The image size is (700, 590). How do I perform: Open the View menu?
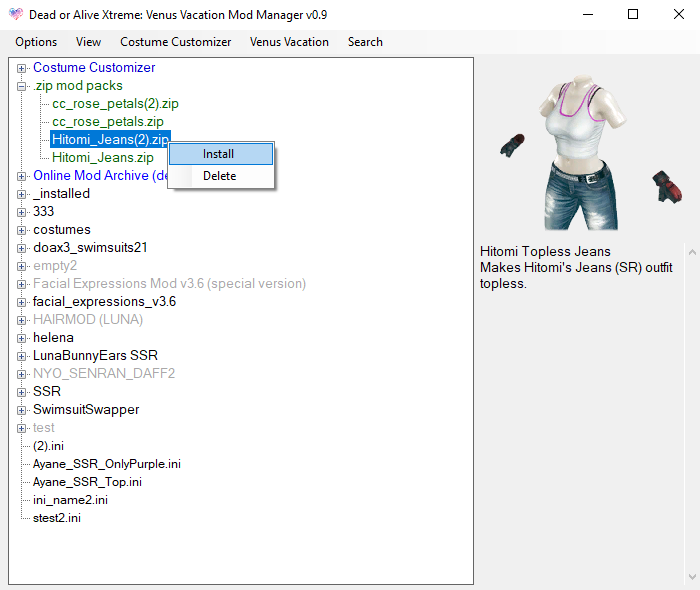tap(88, 42)
